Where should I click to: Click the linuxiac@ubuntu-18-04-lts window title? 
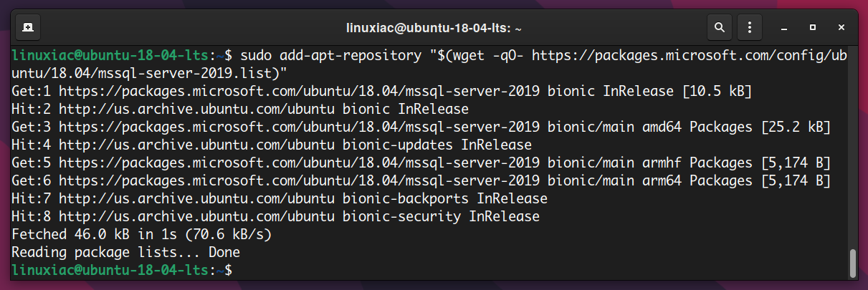pyautogui.click(x=434, y=29)
